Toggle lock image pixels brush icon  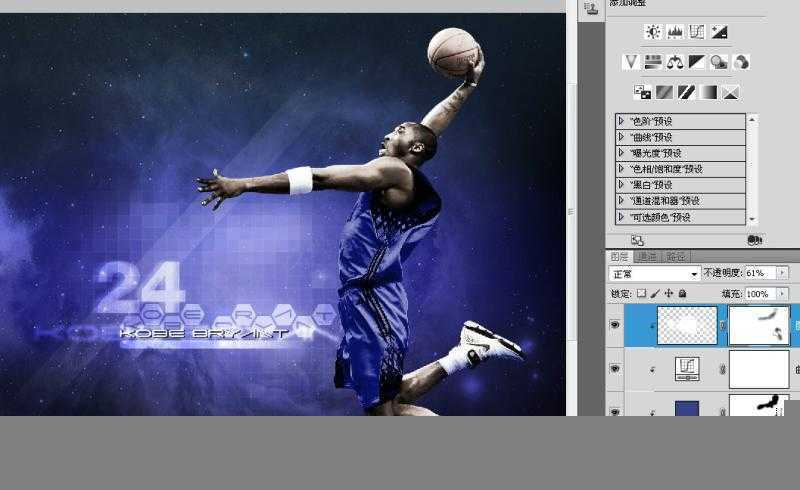click(x=655, y=293)
